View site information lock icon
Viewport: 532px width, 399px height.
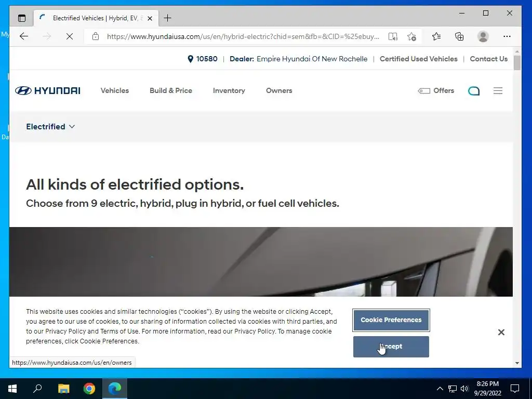[96, 36]
